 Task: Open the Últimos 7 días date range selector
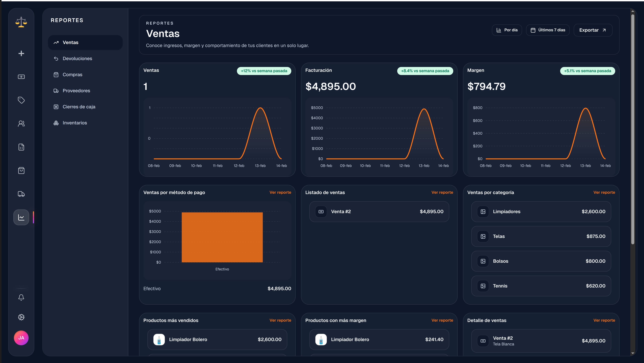pyautogui.click(x=548, y=30)
